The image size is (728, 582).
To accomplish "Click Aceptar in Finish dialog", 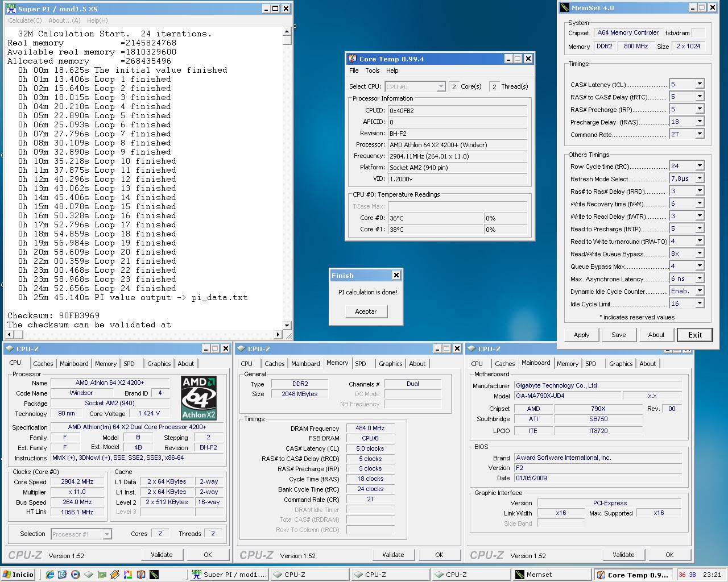I will click(x=366, y=311).
